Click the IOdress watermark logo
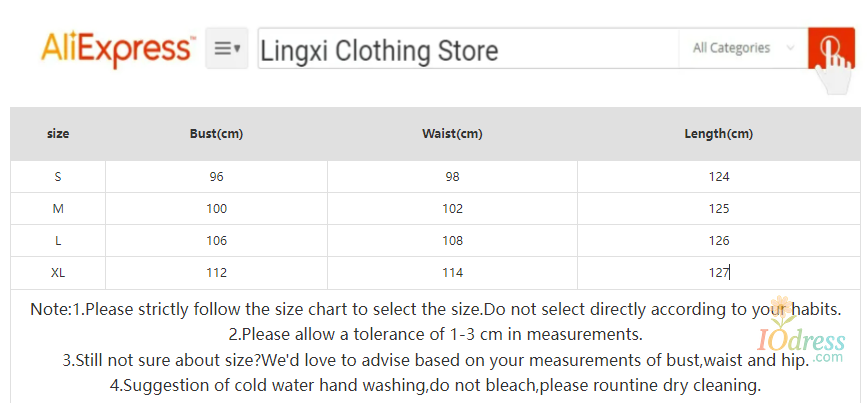The width and height of the screenshot is (867, 403). [801, 342]
